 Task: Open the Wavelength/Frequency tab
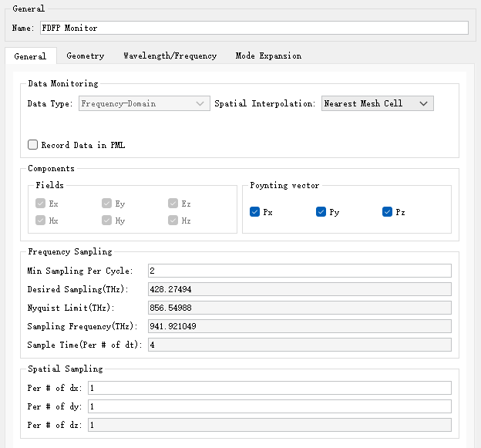(x=170, y=56)
